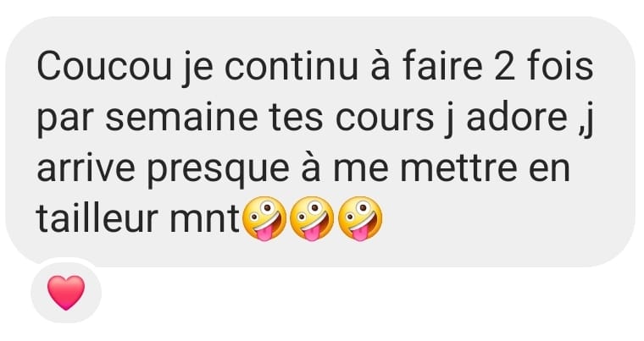Click the abbreviation "mnt"
The height and width of the screenshot is (341, 644).
[205, 219]
